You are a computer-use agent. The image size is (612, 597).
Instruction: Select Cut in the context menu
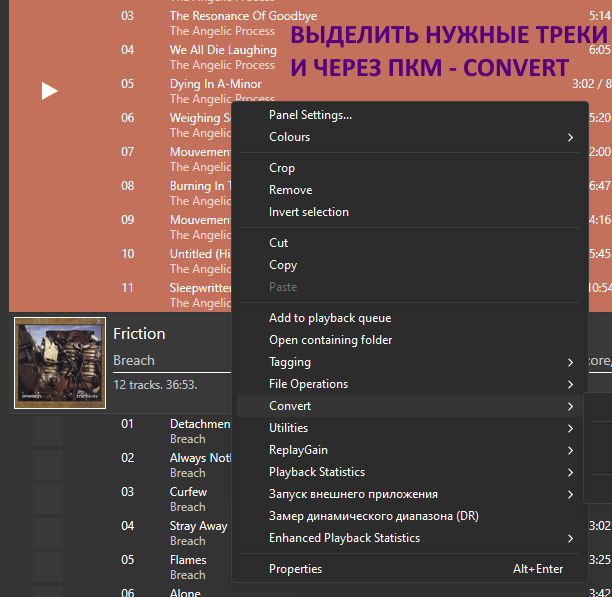pos(278,243)
